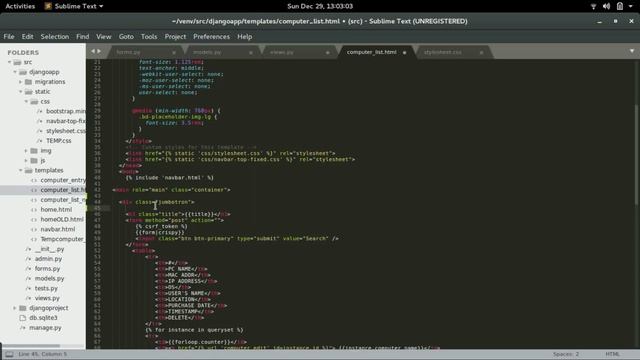Close the stylesheet.css tab
The height and width of the screenshot is (360, 640).
click(481, 53)
